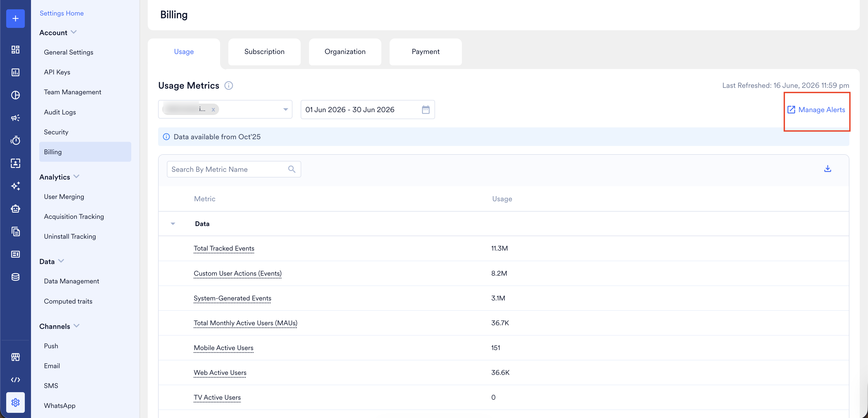Collapse the Analytics section chevron
This screenshot has width=868, height=418.
[76, 176]
